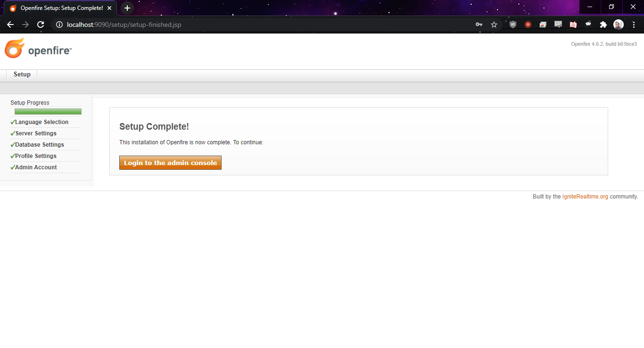
Task: Open saved passwords key icon
Action: (x=479, y=25)
